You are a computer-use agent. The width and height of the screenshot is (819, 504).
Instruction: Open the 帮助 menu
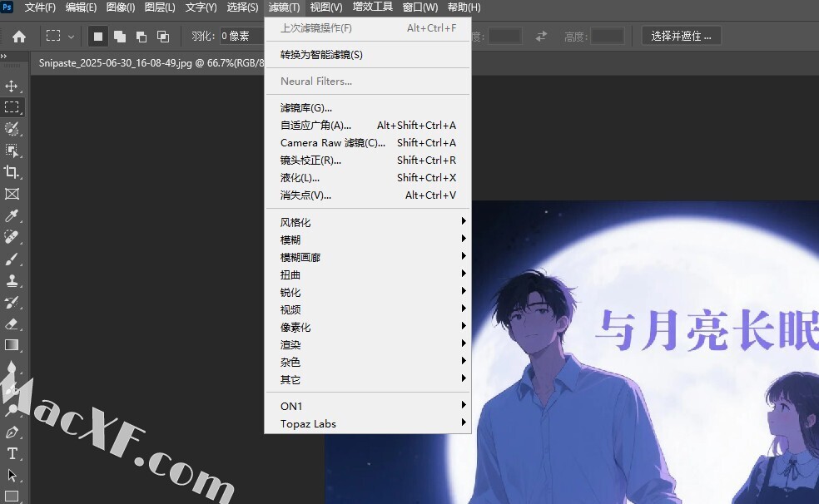click(x=464, y=7)
